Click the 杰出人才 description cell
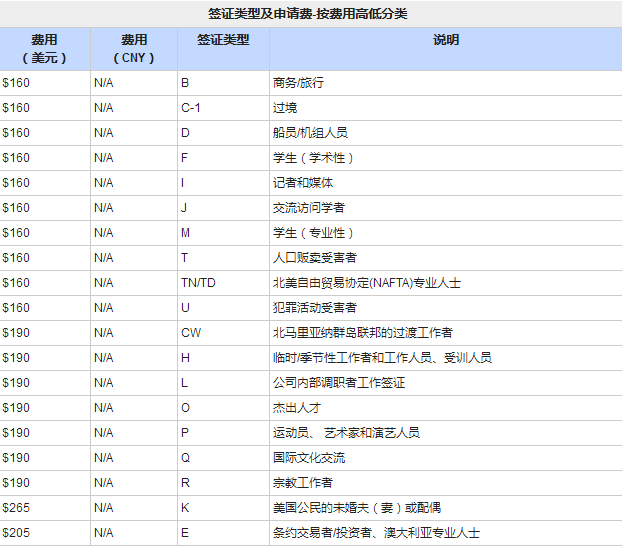Viewport: 622px width, 550px height. click(297, 408)
